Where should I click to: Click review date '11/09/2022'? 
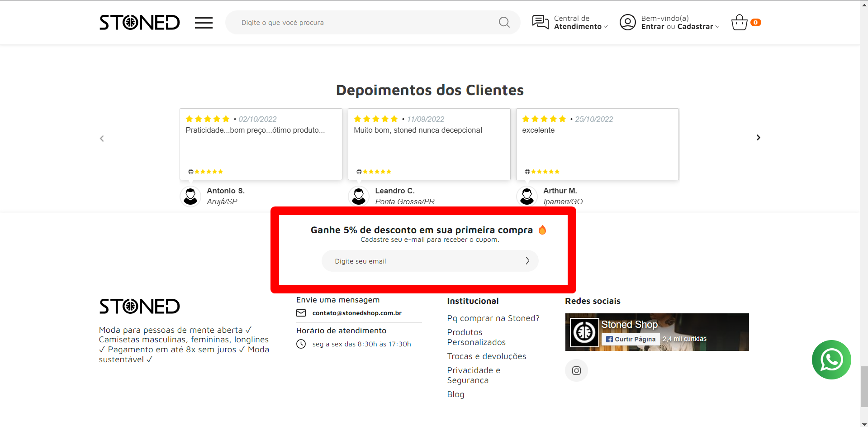(x=426, y=119)
